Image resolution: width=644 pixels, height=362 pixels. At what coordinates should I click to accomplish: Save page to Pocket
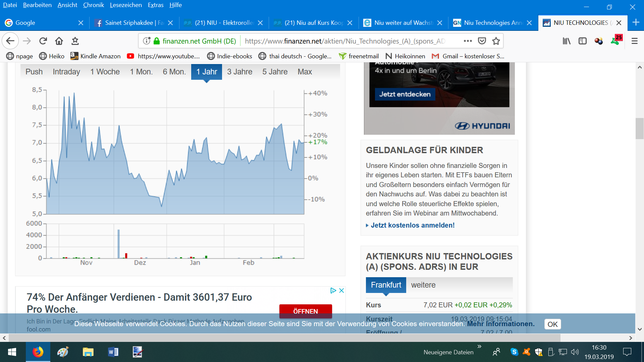482,41
